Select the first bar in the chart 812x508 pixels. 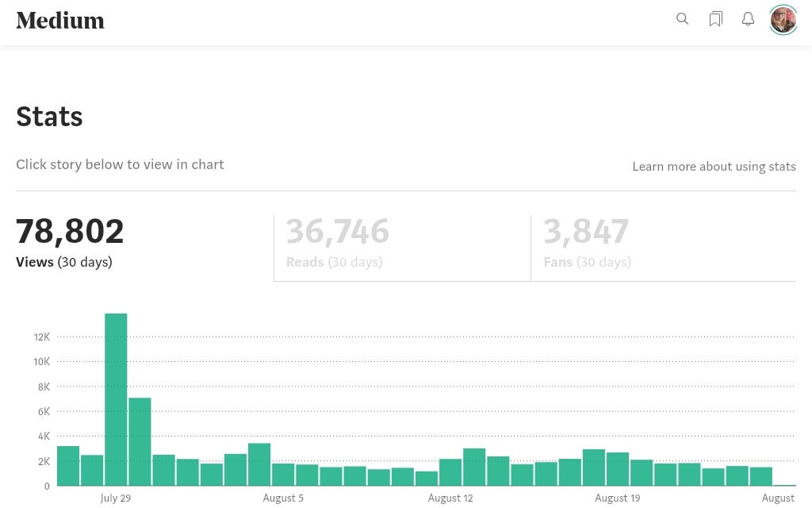tap(68, 465)
